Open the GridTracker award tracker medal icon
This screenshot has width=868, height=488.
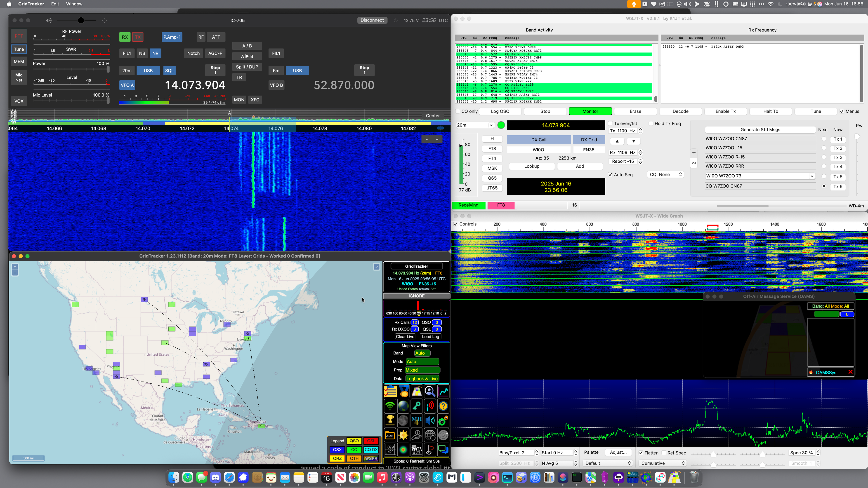(x=404, y=392)
